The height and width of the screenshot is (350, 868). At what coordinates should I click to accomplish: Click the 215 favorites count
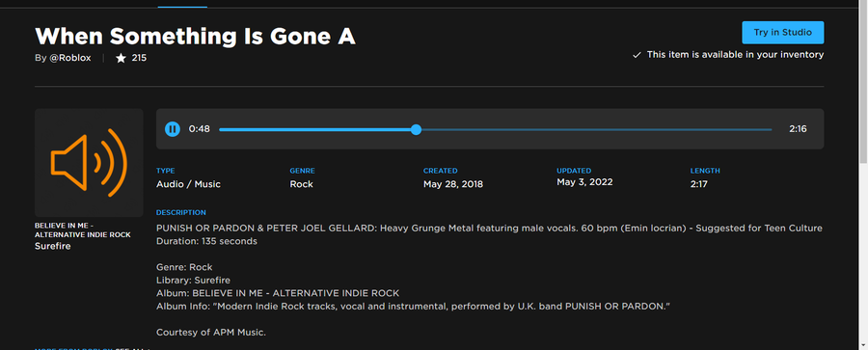pyautogui.click(x=139, y=58)
